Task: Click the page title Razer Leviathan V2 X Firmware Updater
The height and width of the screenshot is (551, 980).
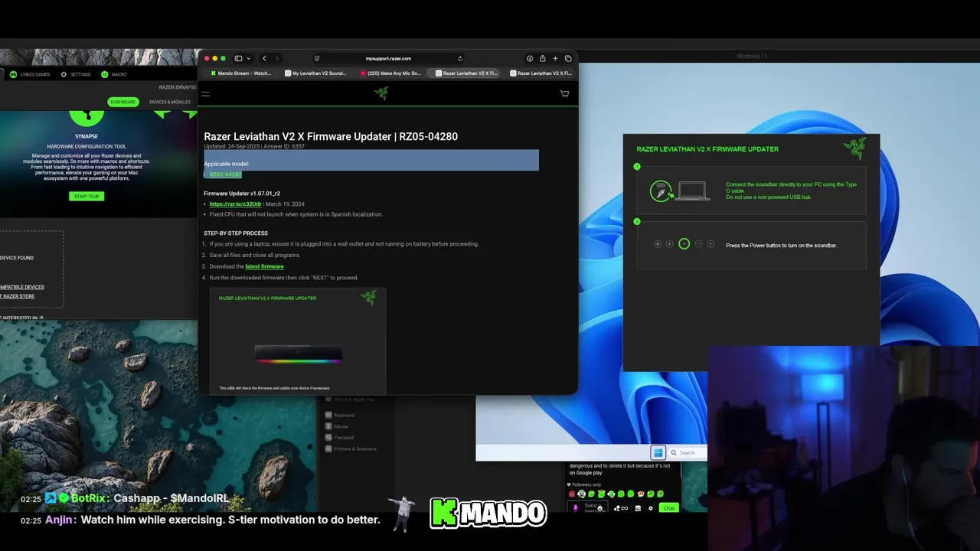Action: coord(331,136)
